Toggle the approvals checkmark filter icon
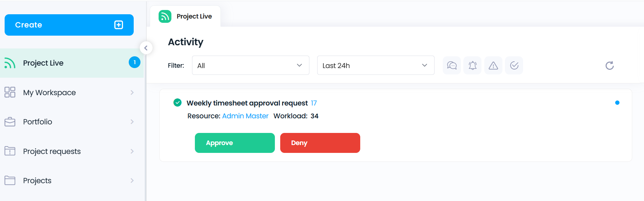 click(x=514, y=66)
